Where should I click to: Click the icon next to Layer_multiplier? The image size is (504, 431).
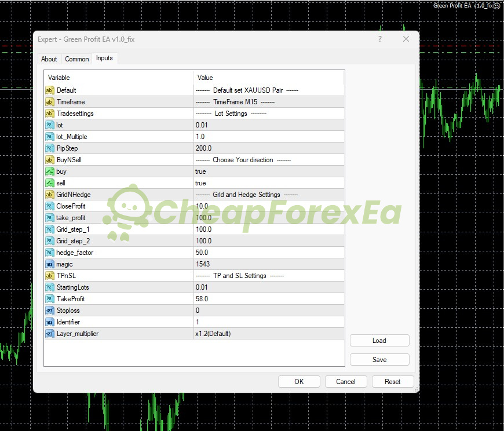[x=49, y=334]
